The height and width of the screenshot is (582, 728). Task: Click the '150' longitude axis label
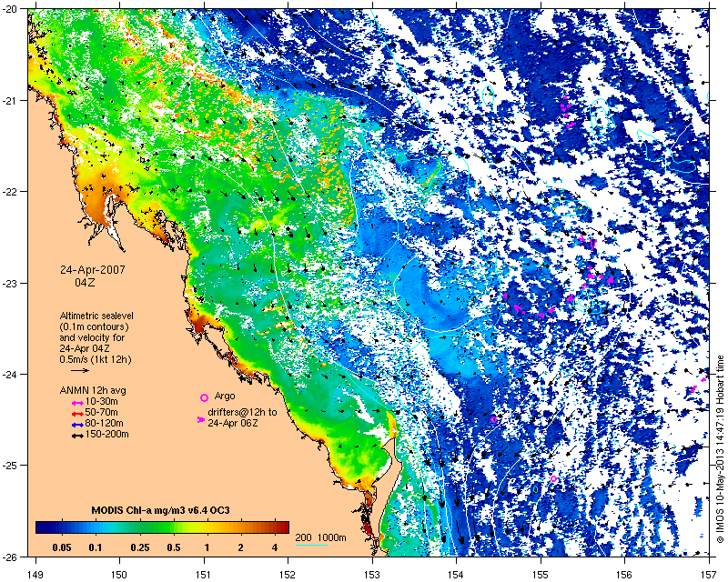coord(119,574)
